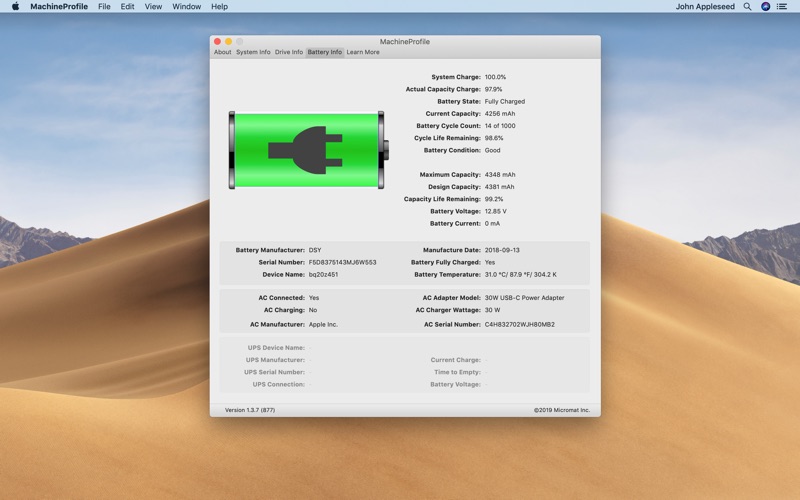
Task: Click the UPS Device Name label
Action: point(276,348)
